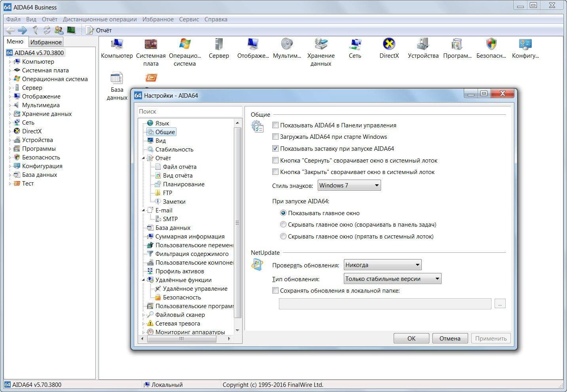This screenshot has height=392, width=567.
Task: Open the Хранение данных icon
Action: (x=321, y=44)
